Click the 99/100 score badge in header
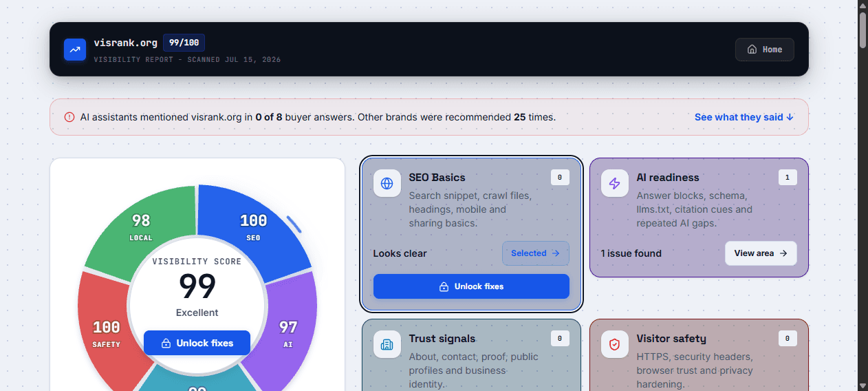This screenshot has width=868, height=391. [x=184, y=43]
